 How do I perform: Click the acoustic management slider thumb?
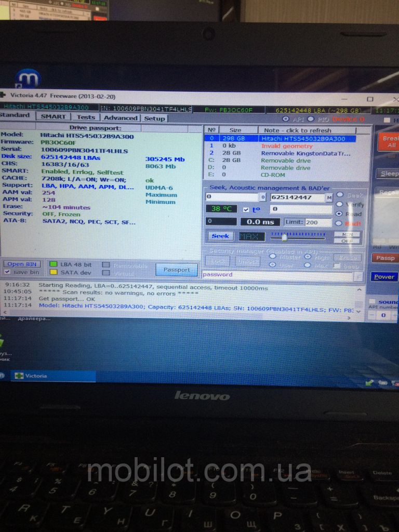(284, 237)
